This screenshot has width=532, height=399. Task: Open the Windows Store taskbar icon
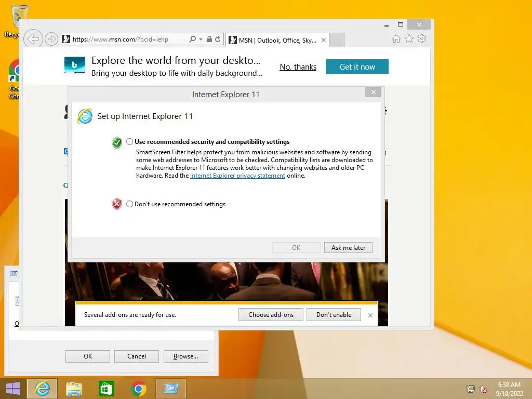pos(106,389)
